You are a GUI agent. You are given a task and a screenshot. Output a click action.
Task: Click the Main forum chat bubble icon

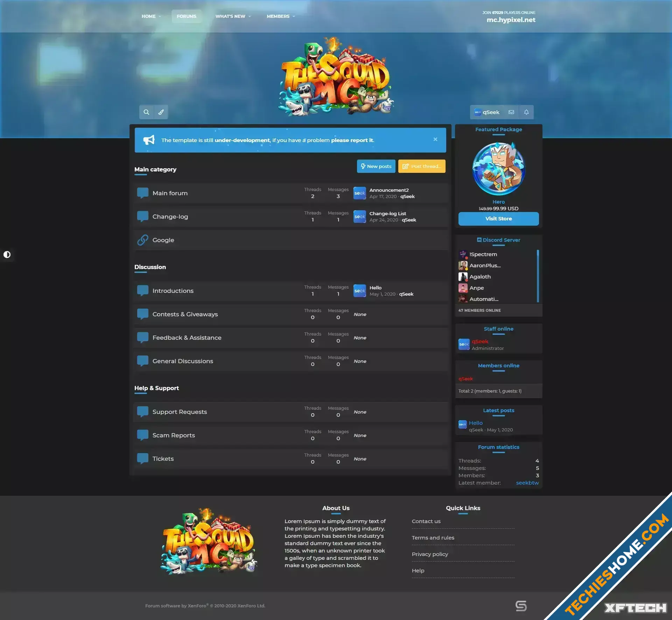(x=142, y=193)
